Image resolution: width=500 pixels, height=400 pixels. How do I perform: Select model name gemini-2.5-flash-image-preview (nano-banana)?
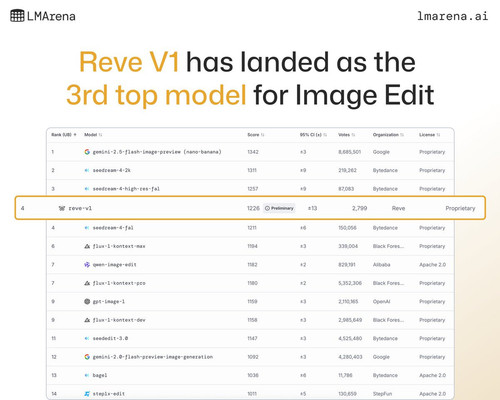click(x=157, y=152)
